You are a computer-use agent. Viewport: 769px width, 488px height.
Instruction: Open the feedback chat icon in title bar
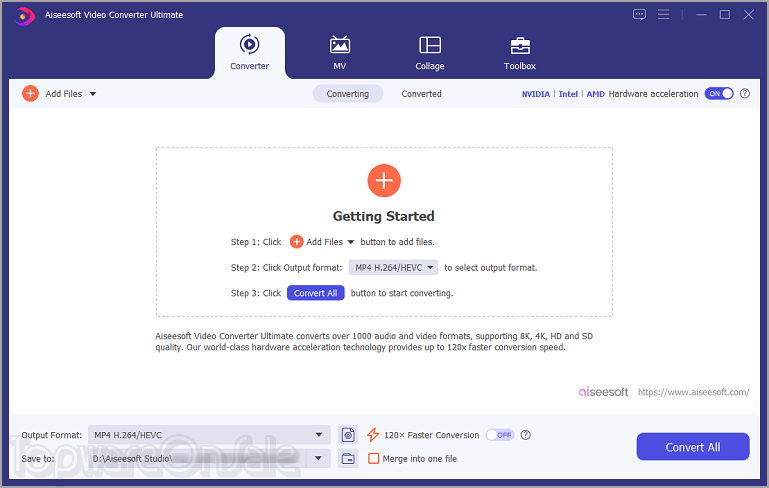coord(639,14)
